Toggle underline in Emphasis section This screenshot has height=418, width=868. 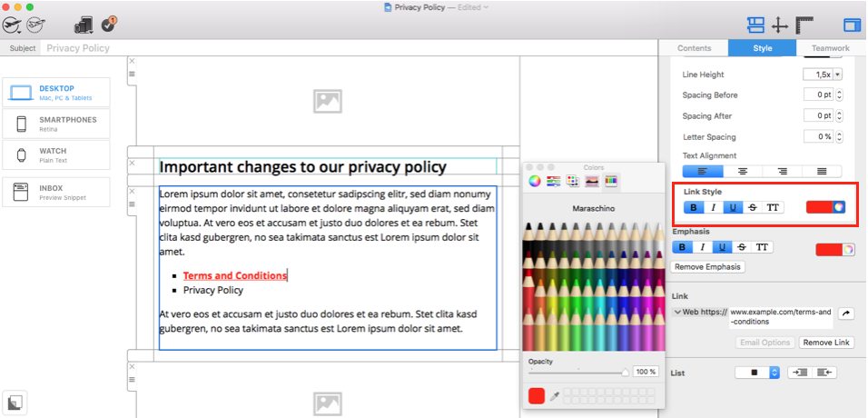coord(723,247)
